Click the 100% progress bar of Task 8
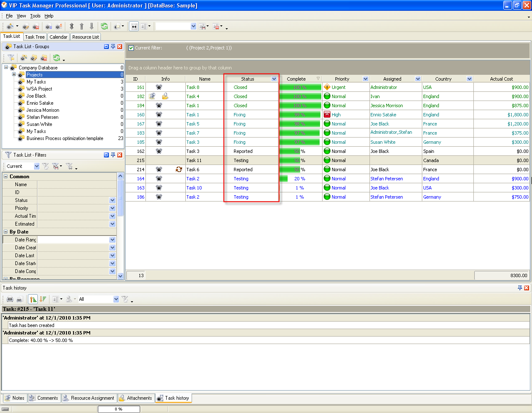The height and width of the screenshot is (413, 532). 300,87
